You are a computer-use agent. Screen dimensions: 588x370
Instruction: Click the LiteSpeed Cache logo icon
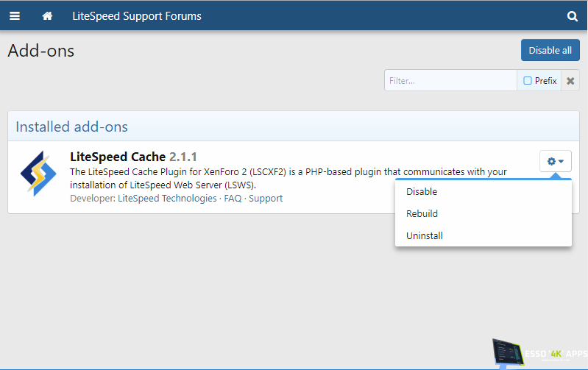click(38, 174)
